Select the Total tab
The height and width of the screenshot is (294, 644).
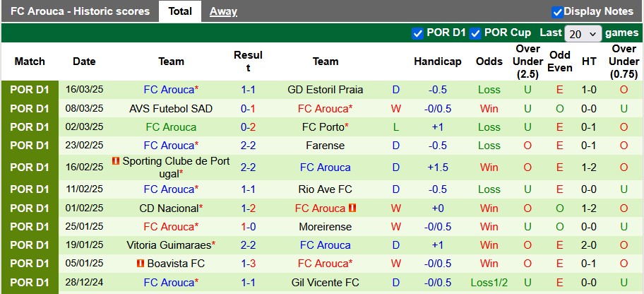pos(180,11)
